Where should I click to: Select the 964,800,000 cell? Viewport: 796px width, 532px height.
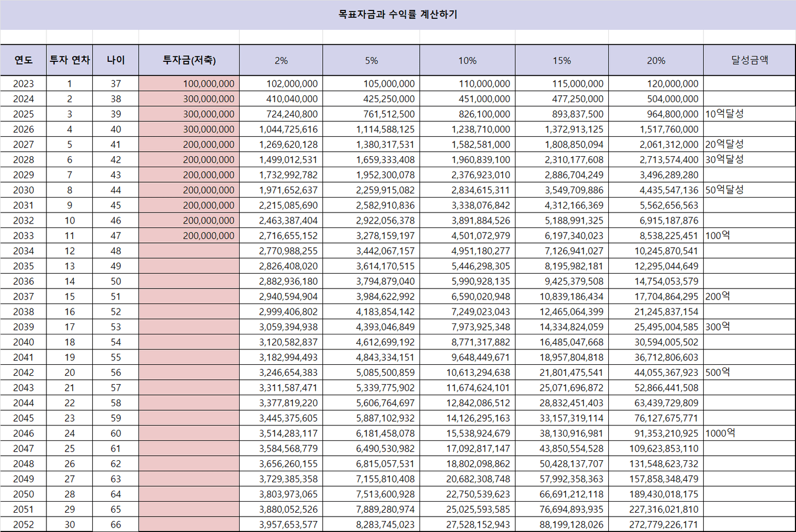[x=656, y=114]
